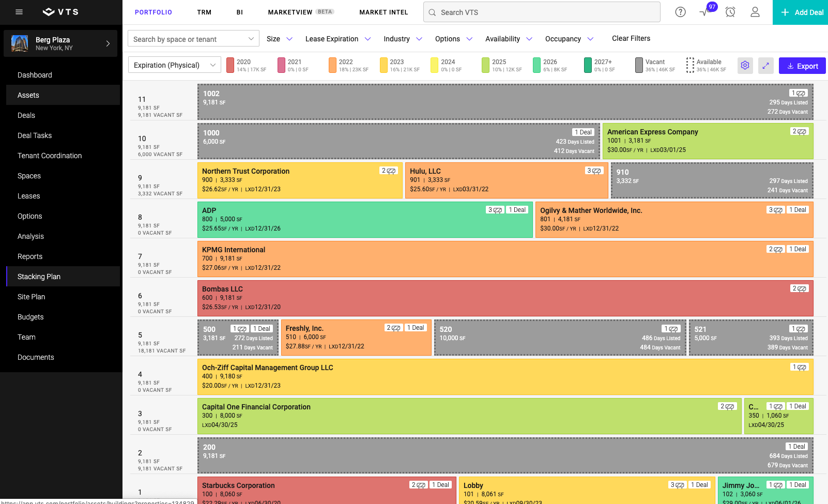Open the help question mark icon

click(680, 12)
